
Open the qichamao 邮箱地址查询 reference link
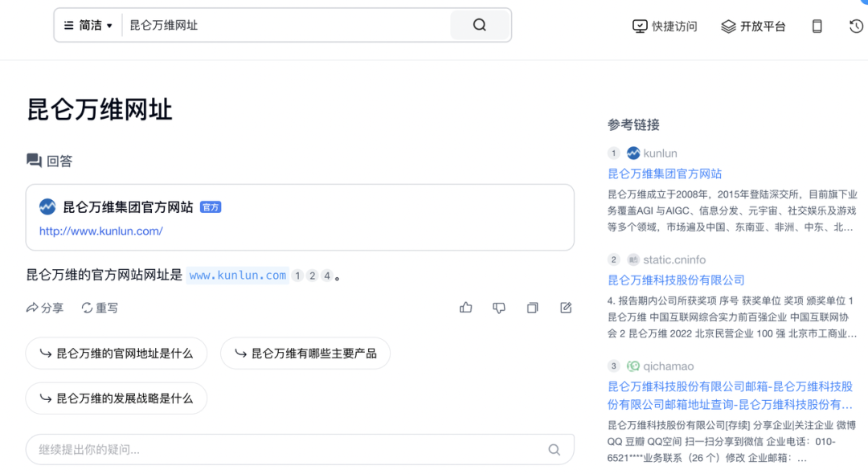point(730,395)
